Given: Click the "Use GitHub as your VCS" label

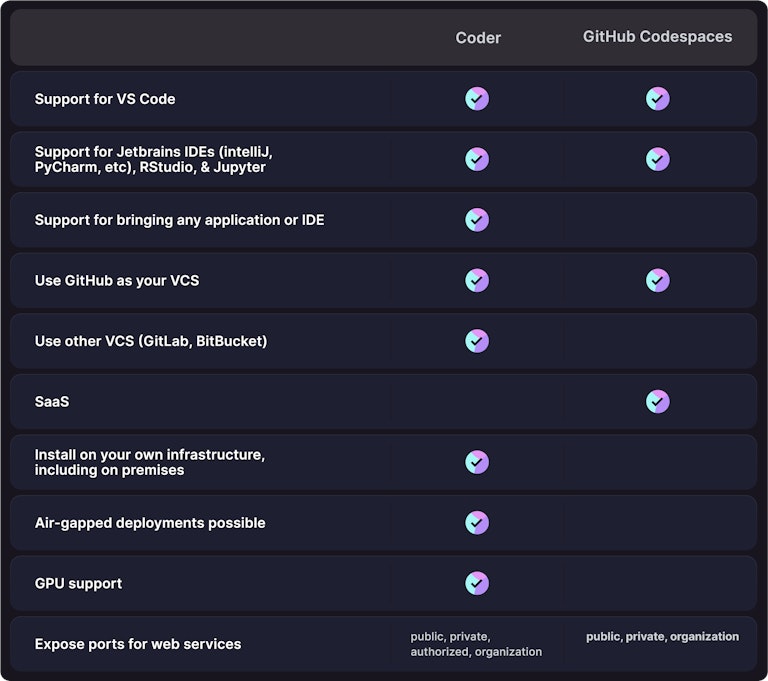Looking at the screenshot, I should [x=117, y=281].
